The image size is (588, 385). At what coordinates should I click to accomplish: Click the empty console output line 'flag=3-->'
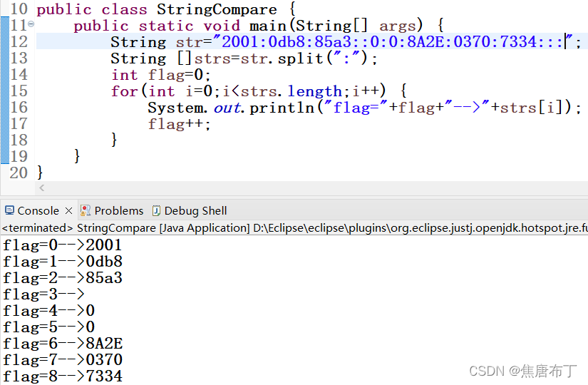tap(44, 294)
